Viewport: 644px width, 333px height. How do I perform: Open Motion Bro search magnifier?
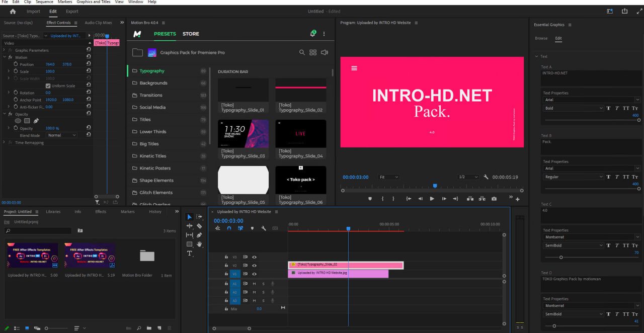[x=302, y=52]
